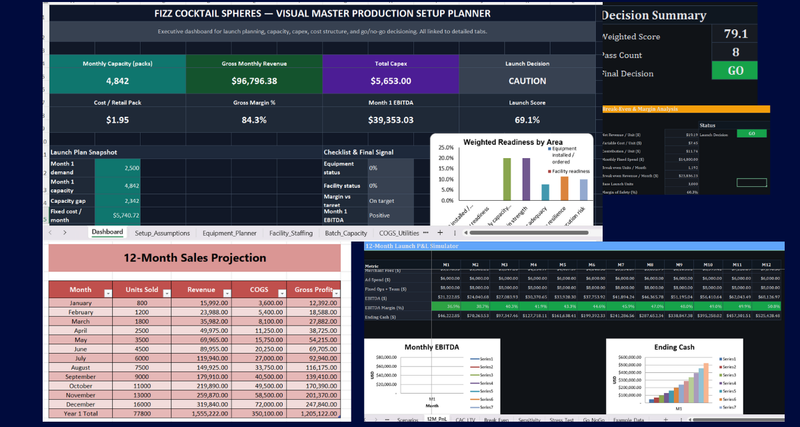This screenshot has height=427, width=800.
Task: Select Capacity gap cell 2,342
Action: click(117, 201)
